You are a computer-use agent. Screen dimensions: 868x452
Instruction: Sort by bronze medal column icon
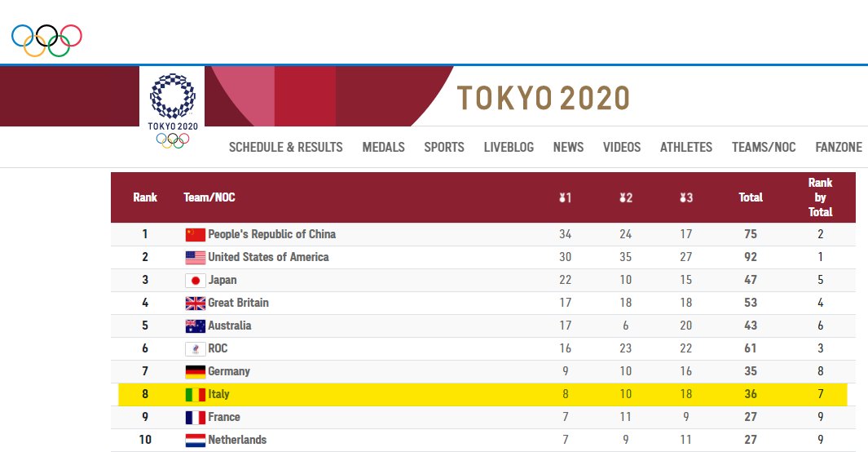pos(685,197)
